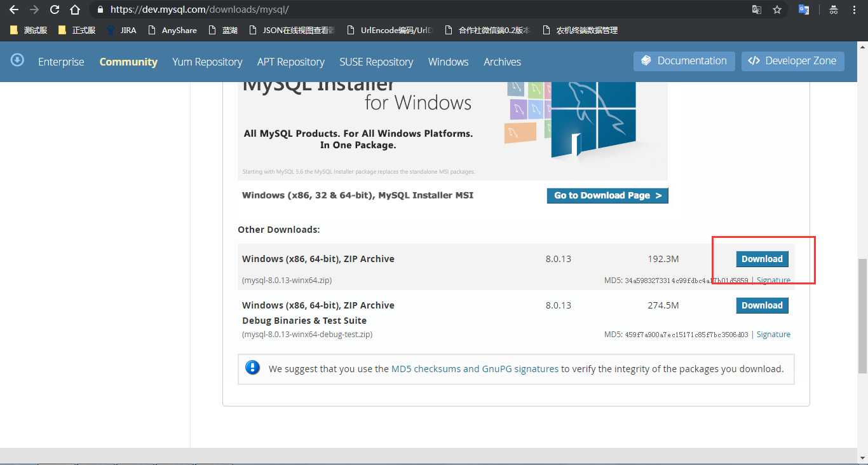
Task: Open Chrome three-dot menu
Action: 855,10
